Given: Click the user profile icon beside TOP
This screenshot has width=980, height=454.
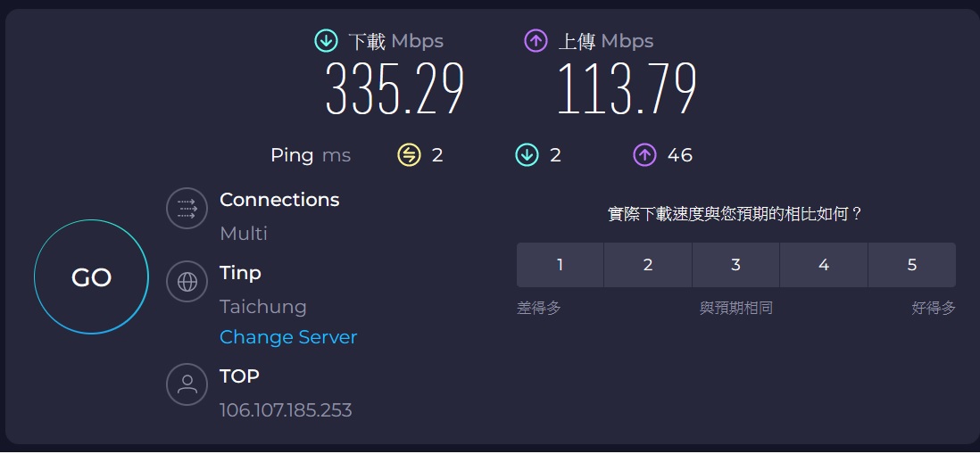Looking at the screenshot, I should click(x=187, y=384).
